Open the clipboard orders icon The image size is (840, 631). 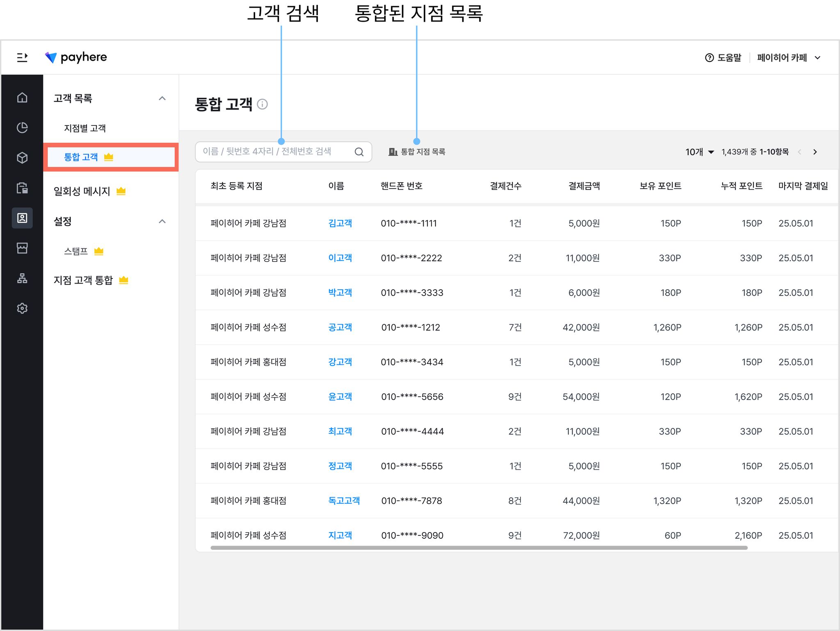click(22, 188)
